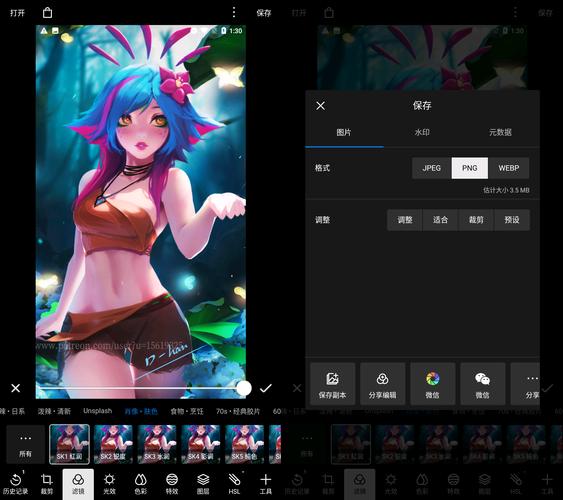This screenshot has height=500, width=563.
Task: Choose the 裁剪 crop option in save dialog
Action: pyautogui.click(x=476, y=220)
